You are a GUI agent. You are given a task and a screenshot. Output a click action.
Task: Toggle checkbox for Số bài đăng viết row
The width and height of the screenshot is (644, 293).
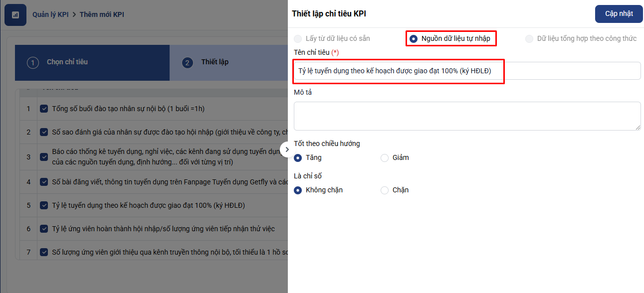coord(44,182)
